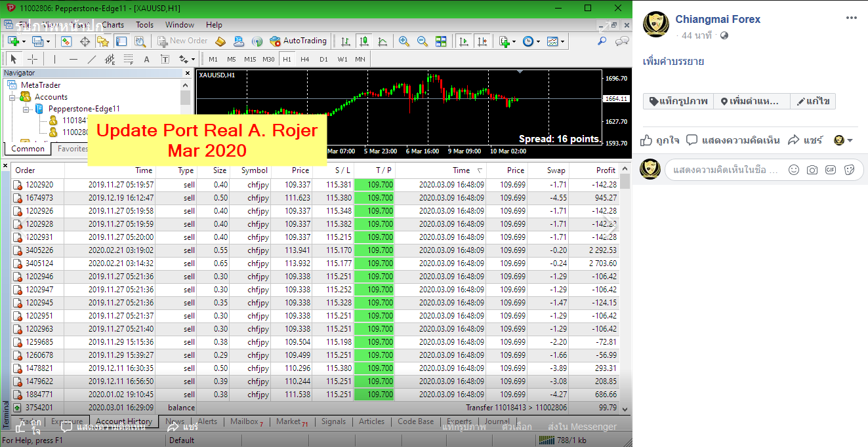
Task: Open the search magnifier in toolbar
Action: pos(602,41)
